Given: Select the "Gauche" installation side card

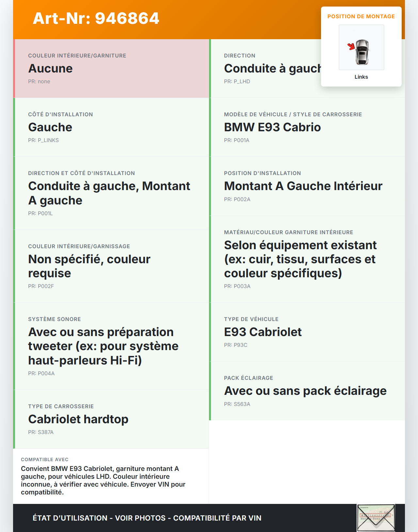Looking at the screenshot, I should click(x=111, y=127).
